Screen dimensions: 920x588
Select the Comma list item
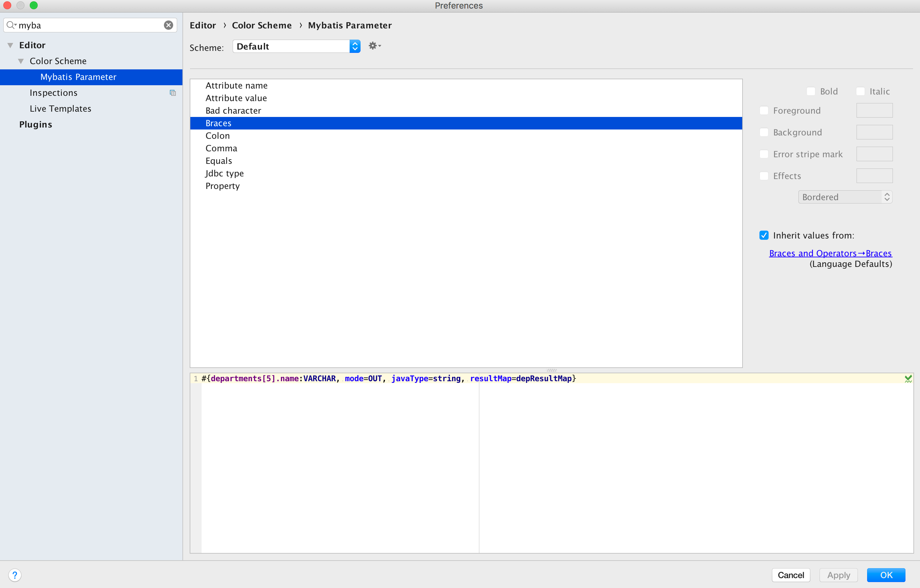point(466,149)
